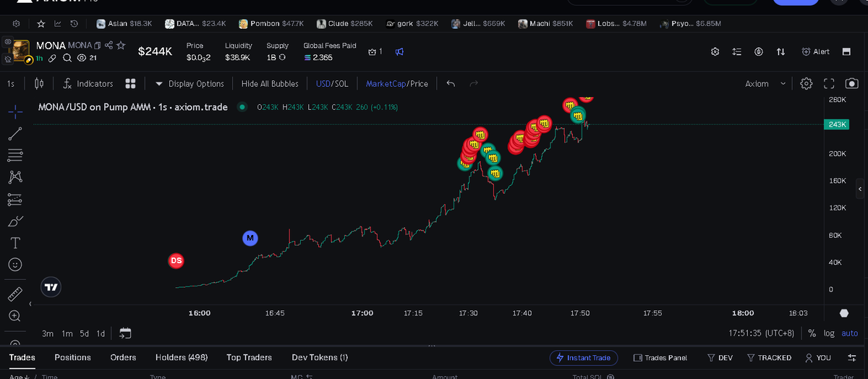Open the Fibonacci retracement tool
Viewport: 868px width, 379px height.
tap(15, 155)
